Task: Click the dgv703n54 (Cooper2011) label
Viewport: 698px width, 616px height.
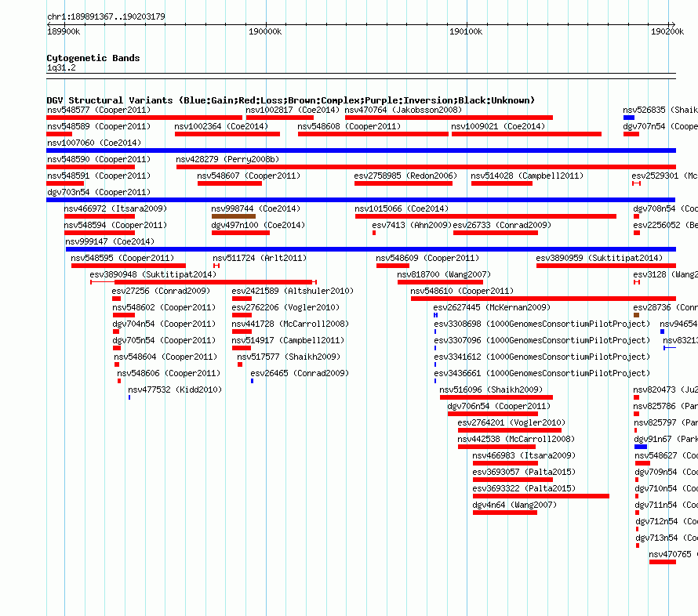Action: click(99, 192)
